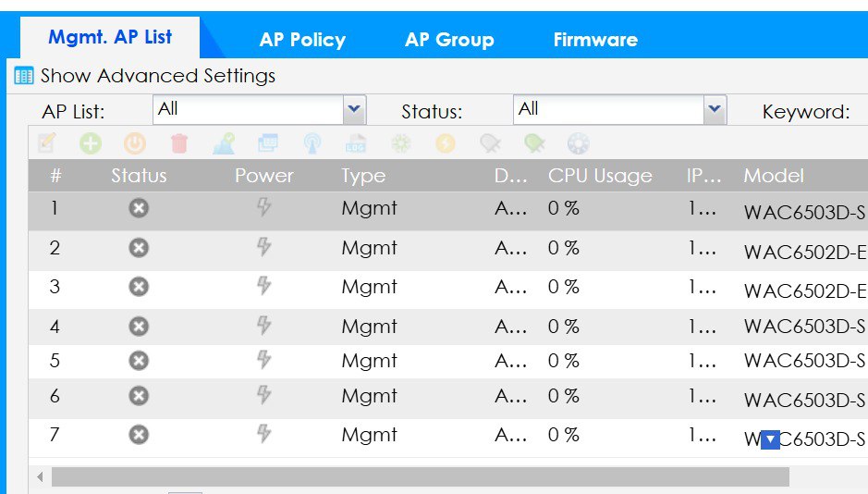Click power bolt icon in row 5
Image resolution: width=868 pixels, height=494 pixels.
[264, 360]
